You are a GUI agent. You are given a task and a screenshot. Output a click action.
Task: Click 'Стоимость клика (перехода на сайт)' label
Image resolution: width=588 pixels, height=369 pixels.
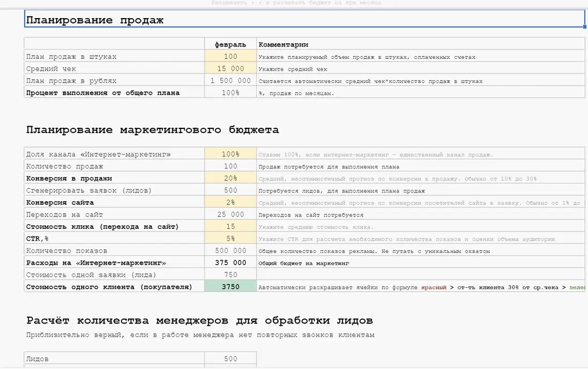(x=103, y=227)
